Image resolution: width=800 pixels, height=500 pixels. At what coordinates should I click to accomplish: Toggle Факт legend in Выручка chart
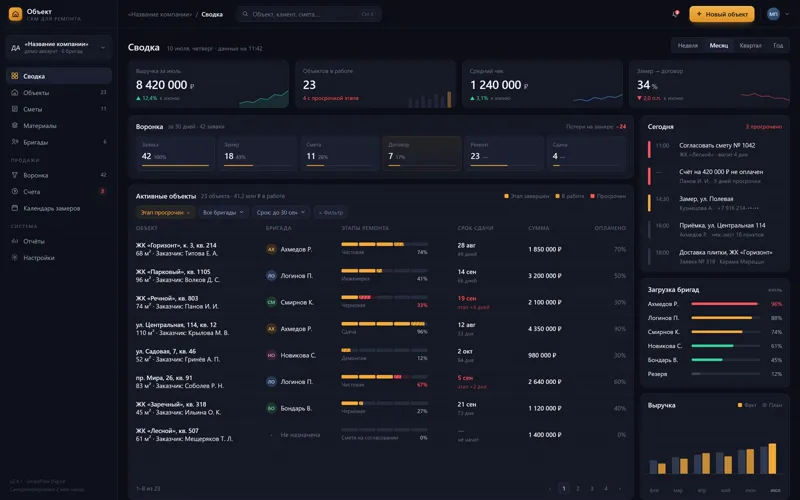coord(747,405)
